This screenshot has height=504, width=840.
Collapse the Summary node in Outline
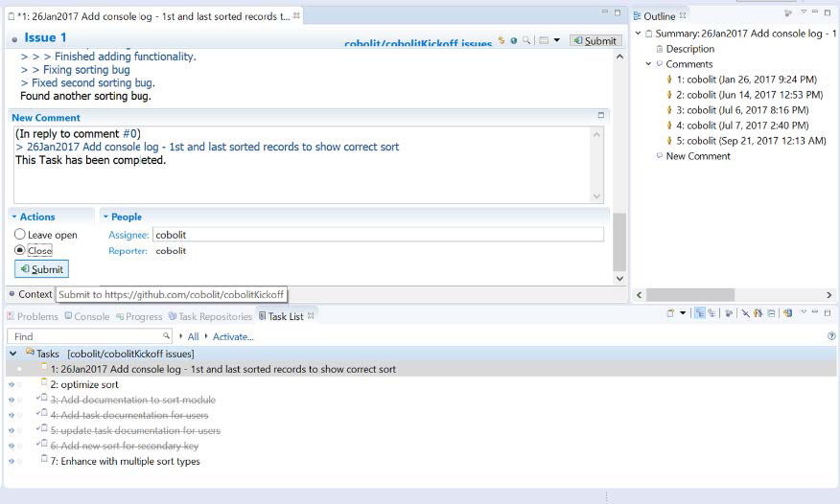(638, 34)
